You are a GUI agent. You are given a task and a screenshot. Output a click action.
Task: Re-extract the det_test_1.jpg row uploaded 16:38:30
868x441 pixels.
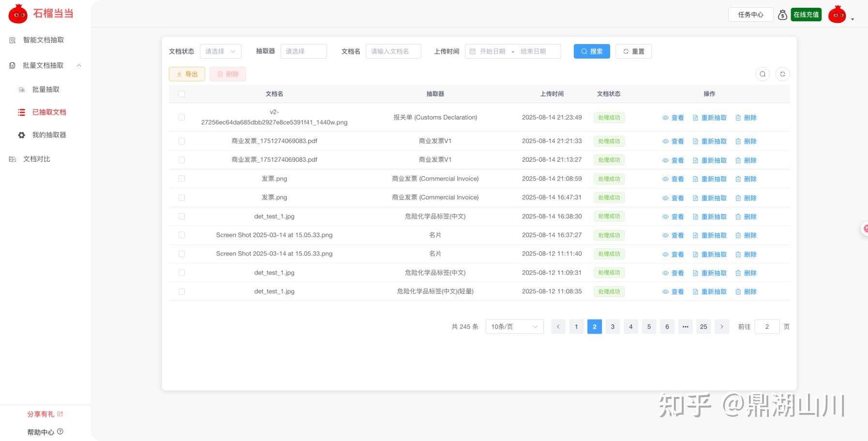(710, 216)
